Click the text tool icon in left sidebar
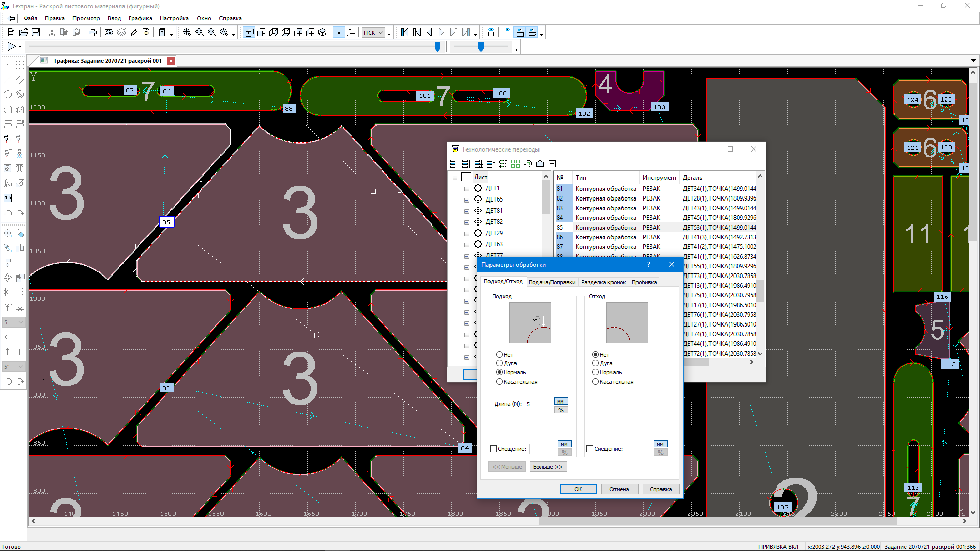Viewport: 980px width, 551px height. 20,168
